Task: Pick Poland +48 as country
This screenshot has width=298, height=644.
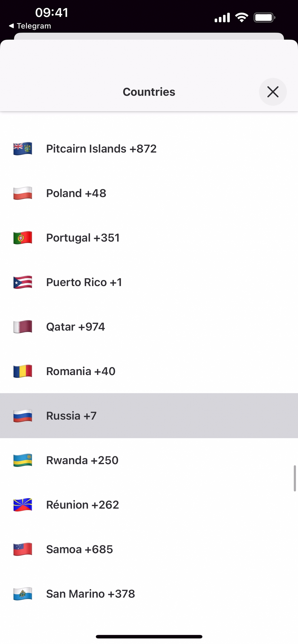Action: pos(76,193)
